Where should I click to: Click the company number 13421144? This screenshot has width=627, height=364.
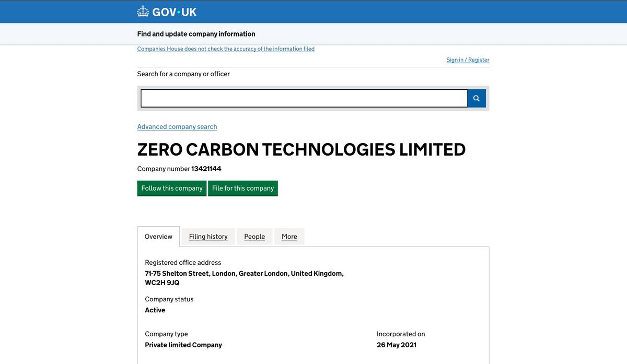pyautogui.click(x=205, y=169)
